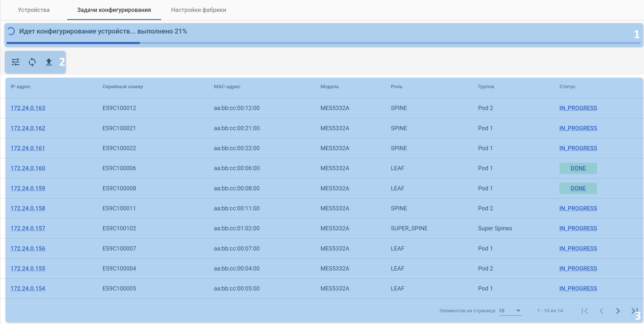Screen dimensions: 644x324
Task: Go to previous page arrow
Action: click(601, 311)
